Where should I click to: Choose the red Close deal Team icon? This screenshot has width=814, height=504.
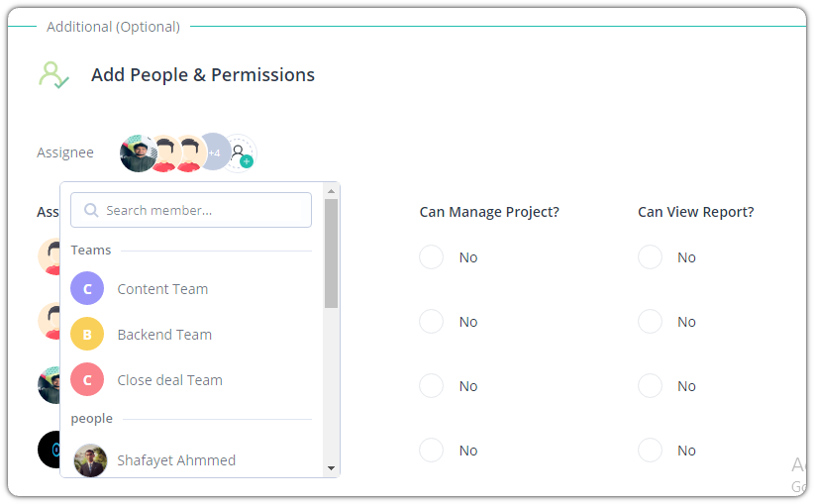87,379
